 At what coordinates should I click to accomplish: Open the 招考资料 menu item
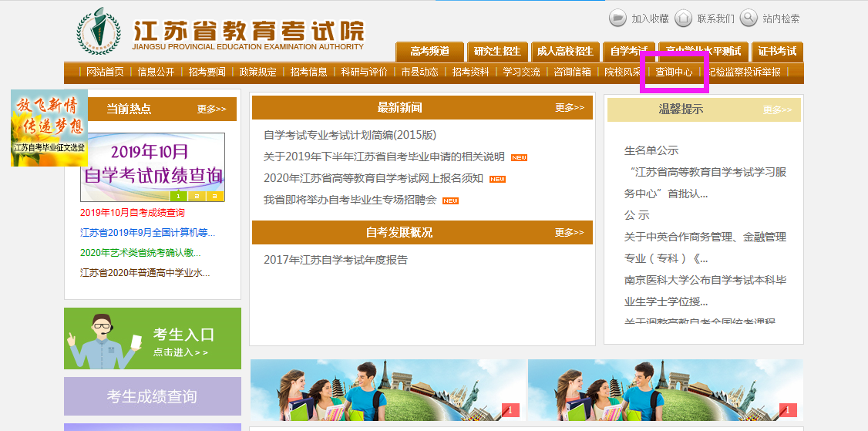coord(470,72)
